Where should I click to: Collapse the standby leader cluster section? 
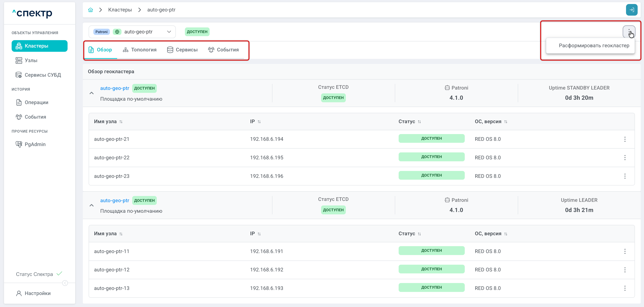92,93
